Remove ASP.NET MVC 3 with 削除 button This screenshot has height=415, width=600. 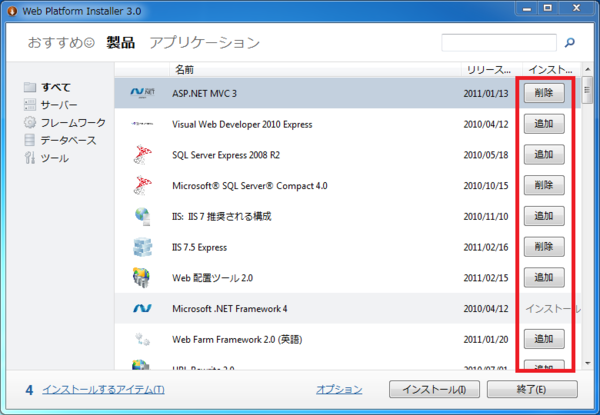pyautogui.click(x=544, y=93)
